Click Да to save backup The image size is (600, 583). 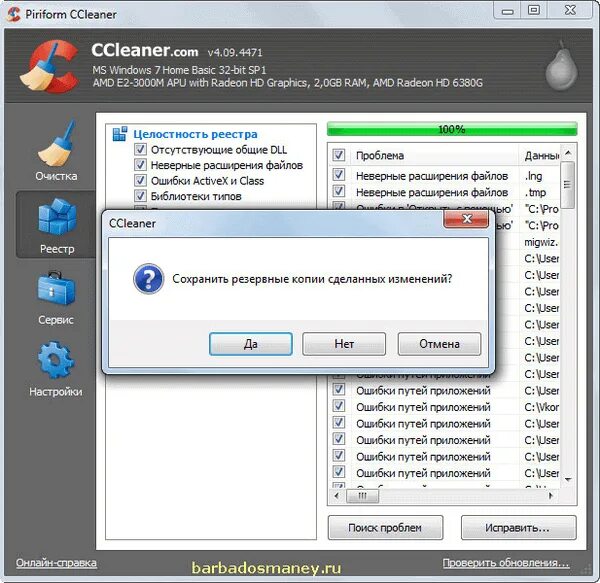251,344
